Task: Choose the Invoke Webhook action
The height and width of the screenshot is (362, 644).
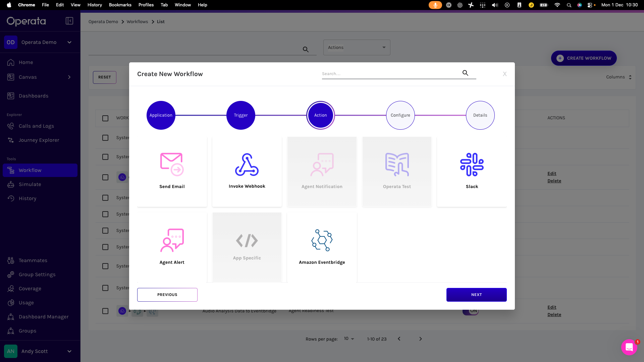Action: [x=247, y=172]
